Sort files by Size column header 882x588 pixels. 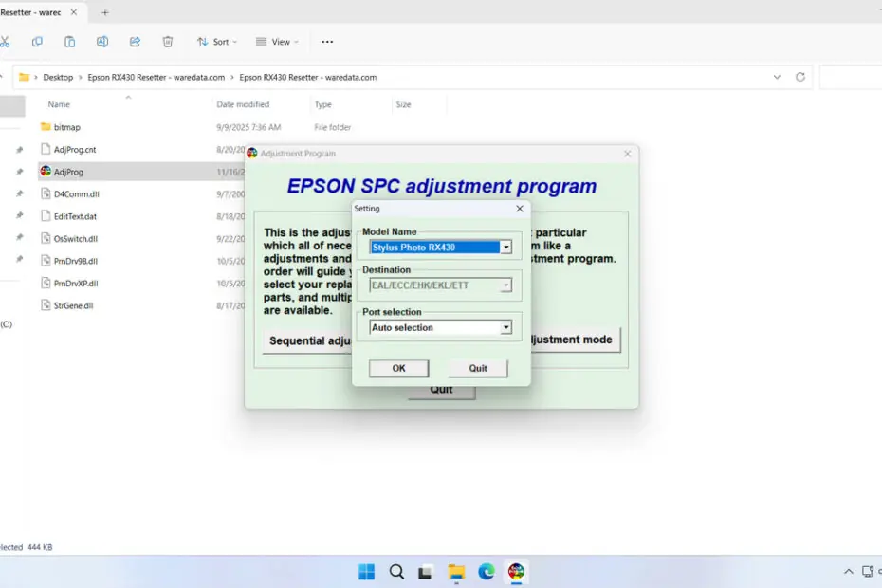(x=403, y=104)
